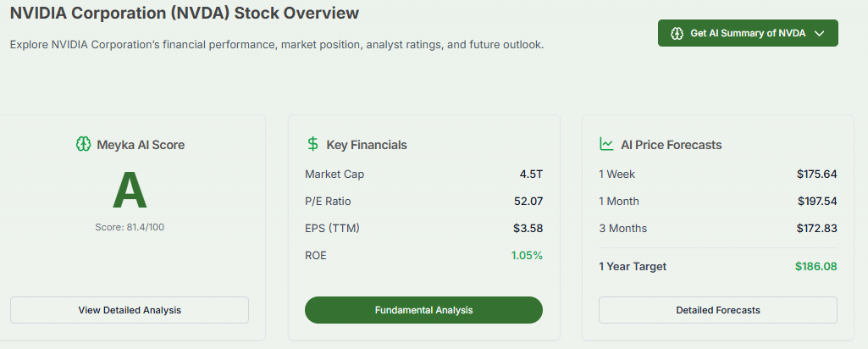Click the chart icon beside AI Price Forecasts
The width and height of the screenshot is (868, 349).
pos(606,144)
